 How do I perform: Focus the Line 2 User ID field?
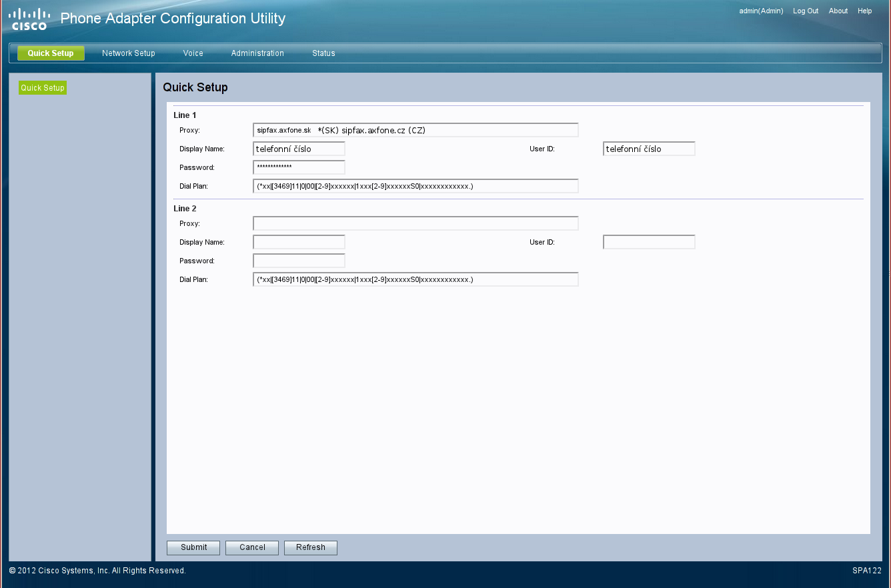(648, 242)
